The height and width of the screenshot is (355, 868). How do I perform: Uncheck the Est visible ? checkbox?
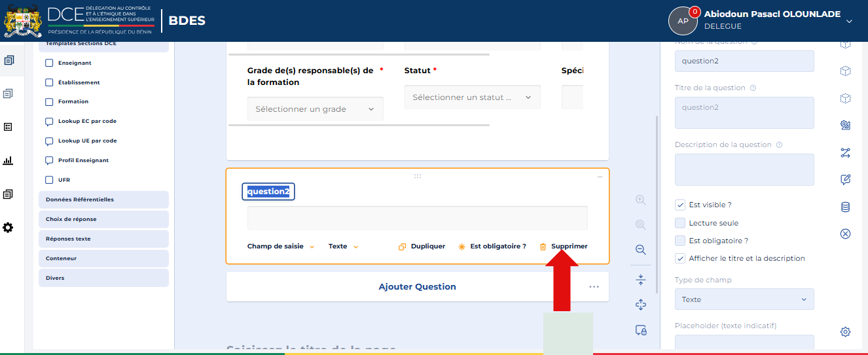(x=680, y=205)
